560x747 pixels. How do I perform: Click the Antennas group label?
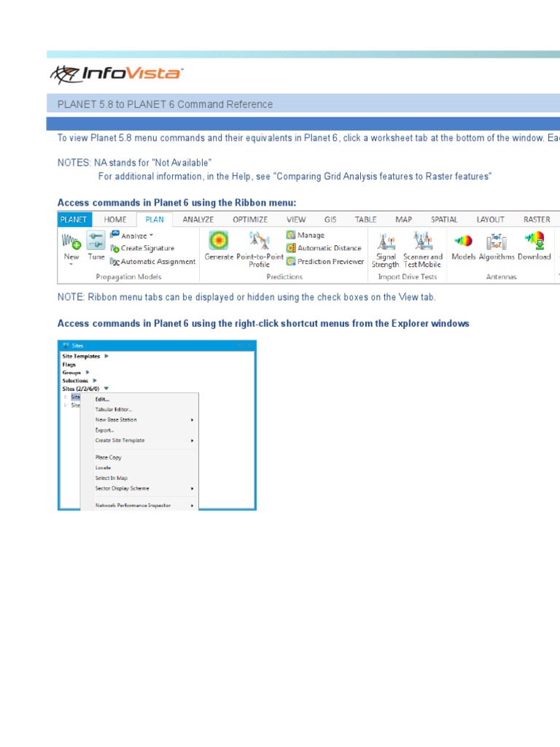[x=501, y=276]
